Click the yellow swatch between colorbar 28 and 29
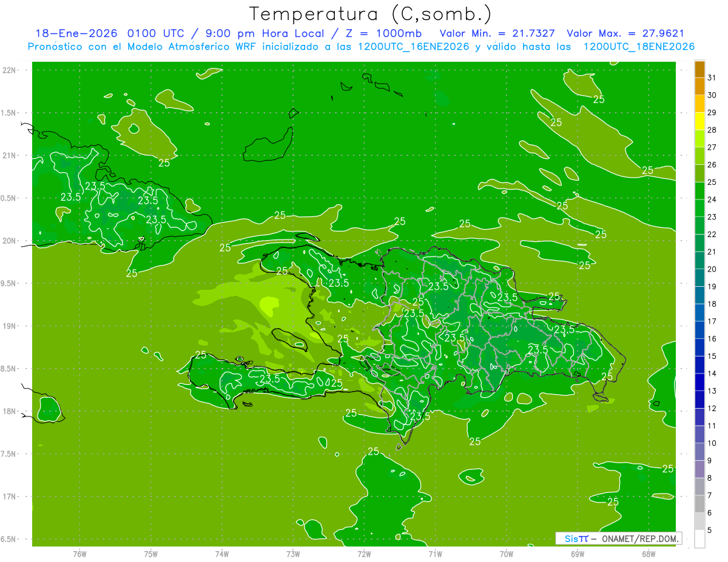 point(699,121)
